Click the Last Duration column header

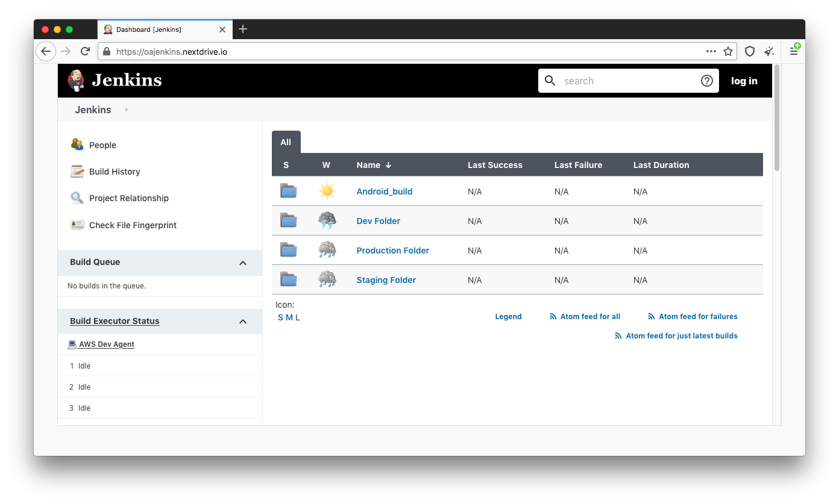661,165
